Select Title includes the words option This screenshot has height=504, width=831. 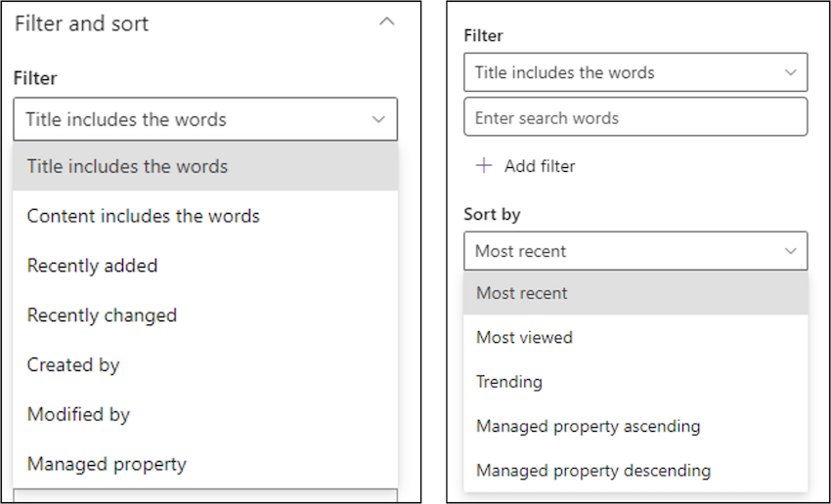coord(205,166)
